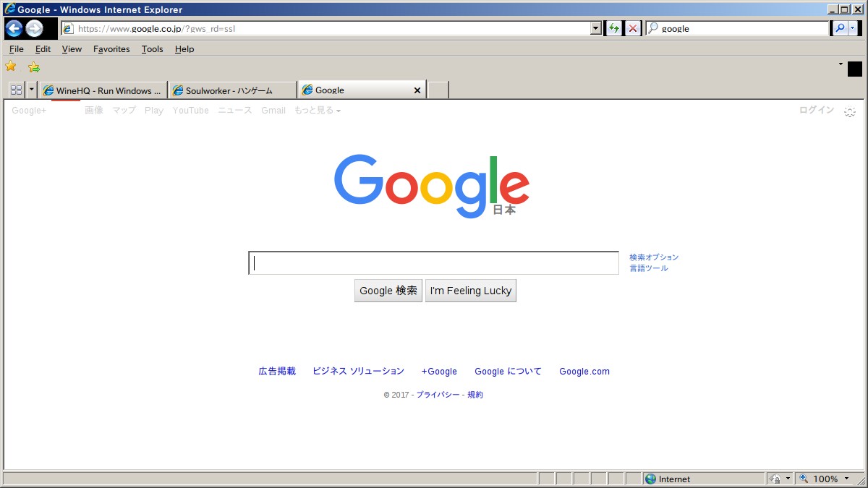
Task: Open the プライバシー privacy link
Action: point(438,395)
